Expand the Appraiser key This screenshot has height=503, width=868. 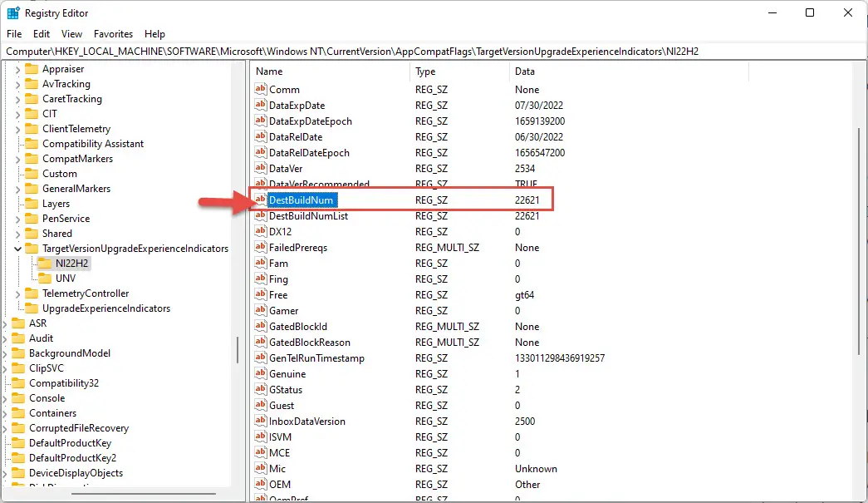(x=17, y=69)
